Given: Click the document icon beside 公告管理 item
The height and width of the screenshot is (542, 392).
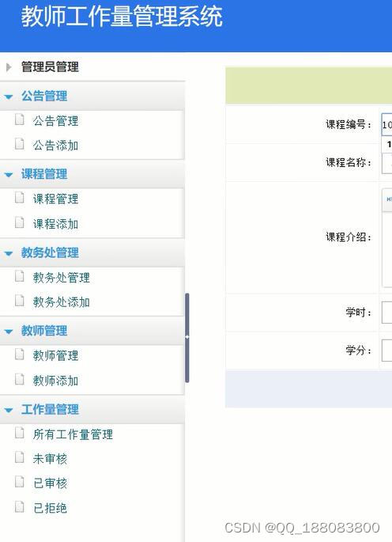Looking at the screenshot, I should (x=20, y=119).
